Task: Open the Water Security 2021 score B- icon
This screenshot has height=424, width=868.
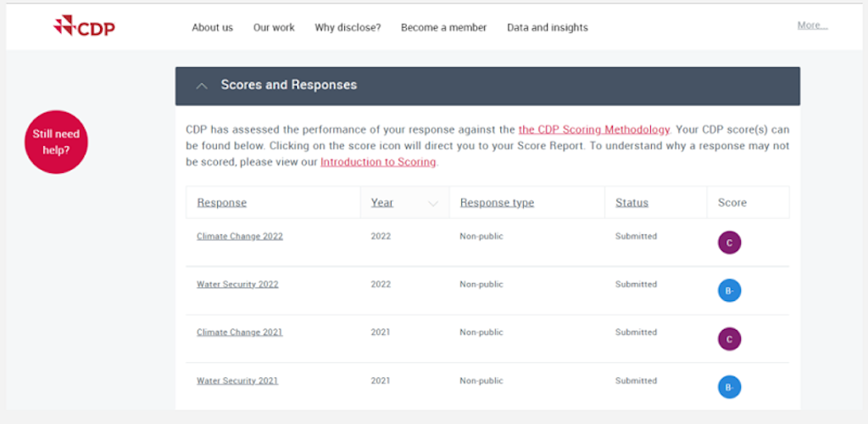Action: 729,388
